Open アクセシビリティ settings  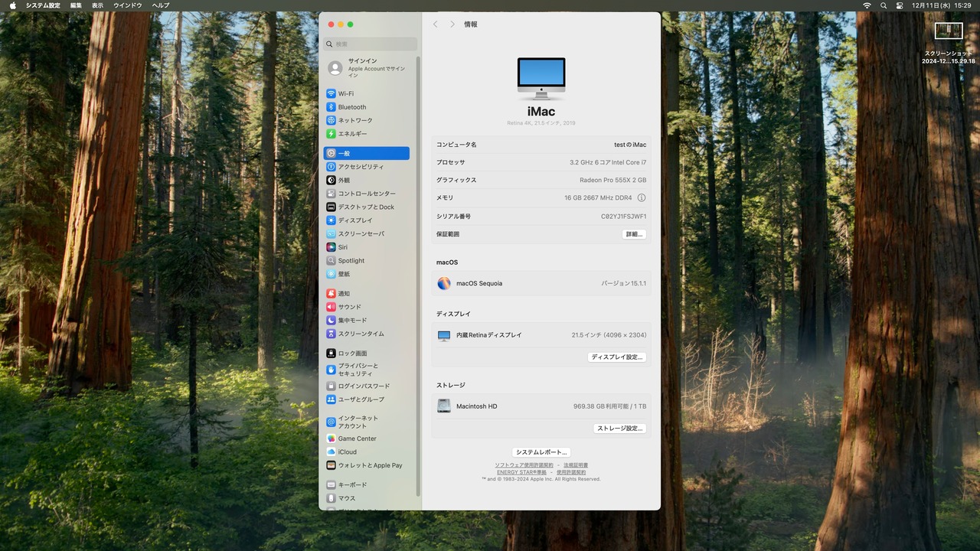[x=367, y=167]
